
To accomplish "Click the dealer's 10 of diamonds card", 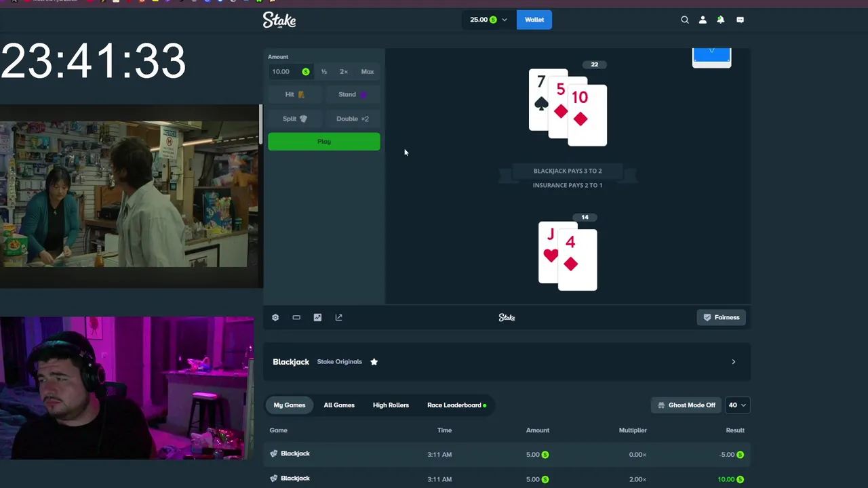I will pyautogui.click(x=587, y=115).
